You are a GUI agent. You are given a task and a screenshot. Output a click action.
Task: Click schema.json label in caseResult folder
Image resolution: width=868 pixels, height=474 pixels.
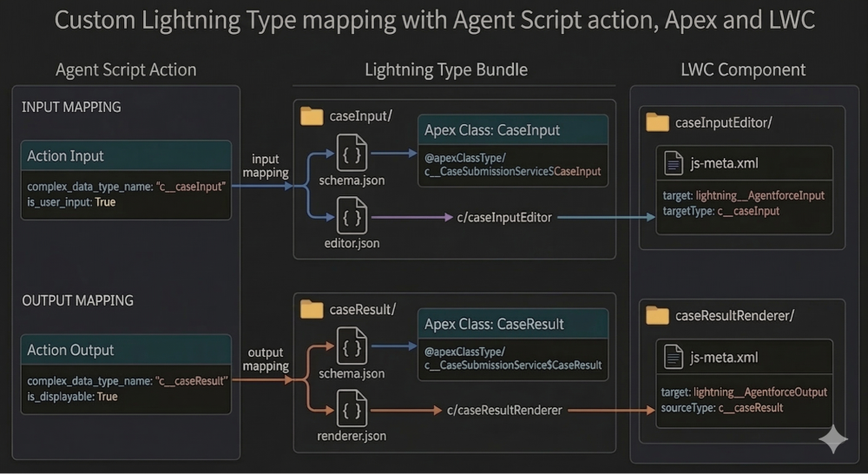point(352,374)
